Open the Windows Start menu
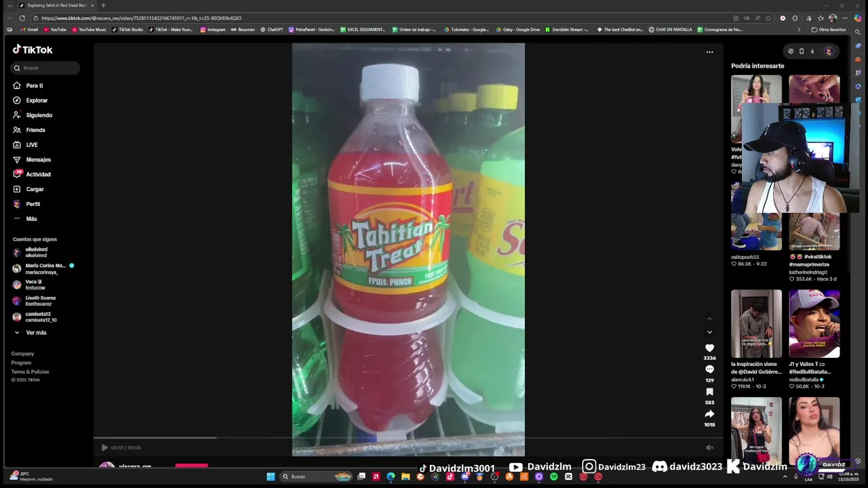 coord(271,476)
